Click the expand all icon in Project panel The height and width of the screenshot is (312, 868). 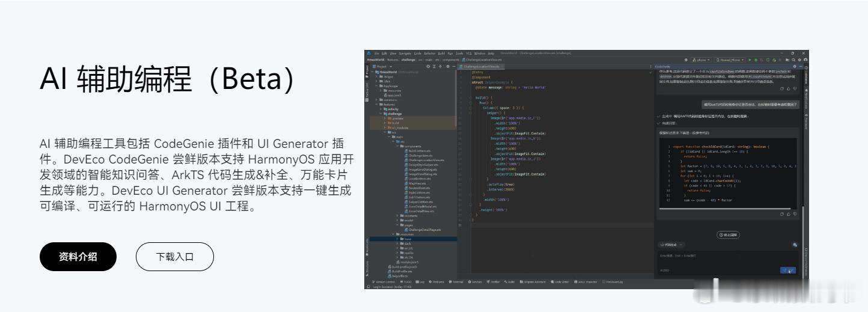click(434, 67)
